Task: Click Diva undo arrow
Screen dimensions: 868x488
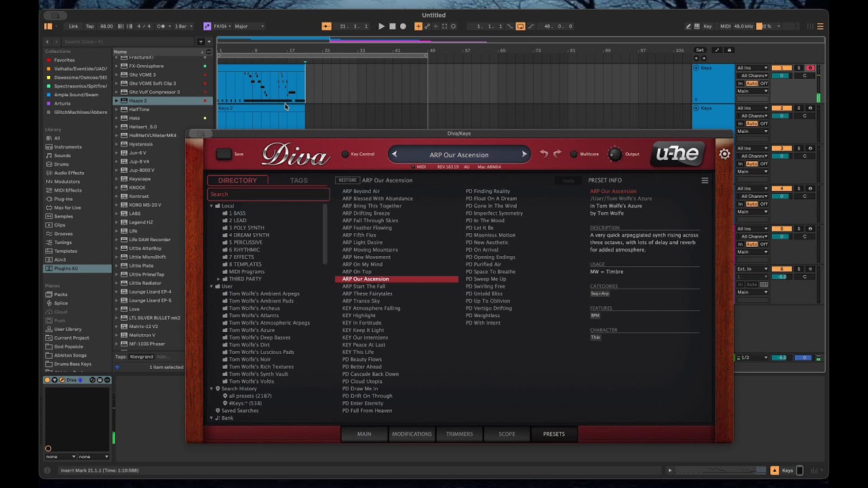Action: (x=543, y=154)
